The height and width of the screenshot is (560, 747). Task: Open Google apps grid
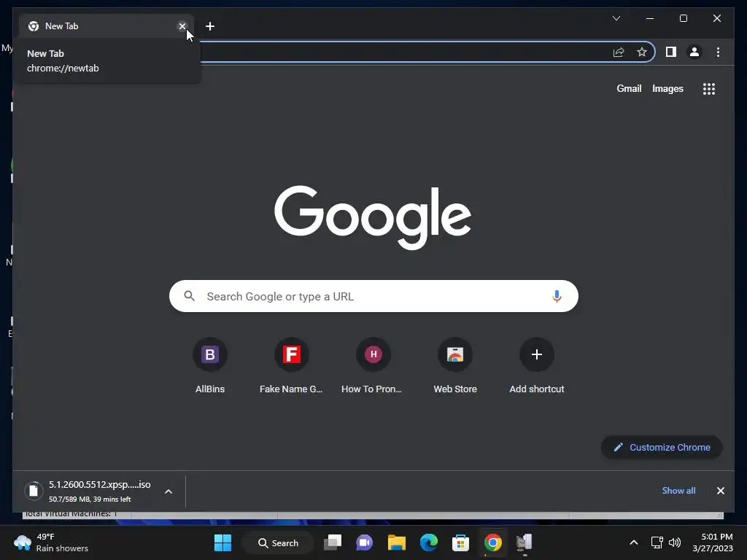tap(709, 88)
